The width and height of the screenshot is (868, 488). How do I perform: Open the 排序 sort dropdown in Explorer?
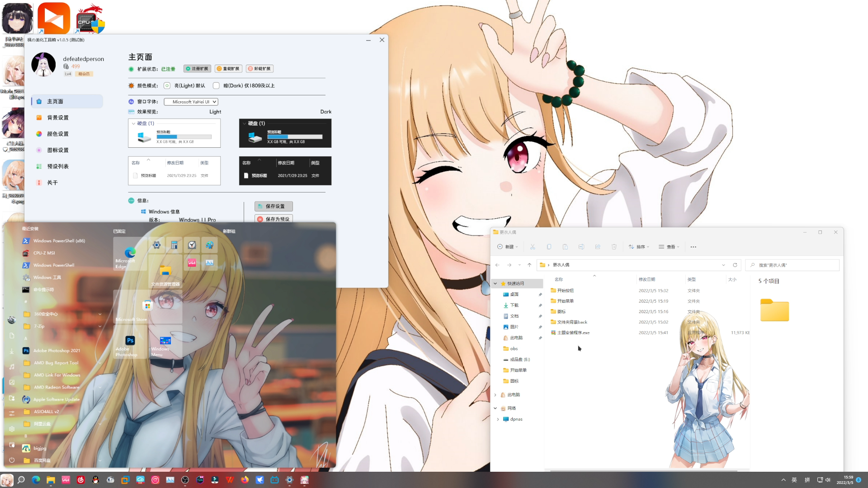coord(638,247)
